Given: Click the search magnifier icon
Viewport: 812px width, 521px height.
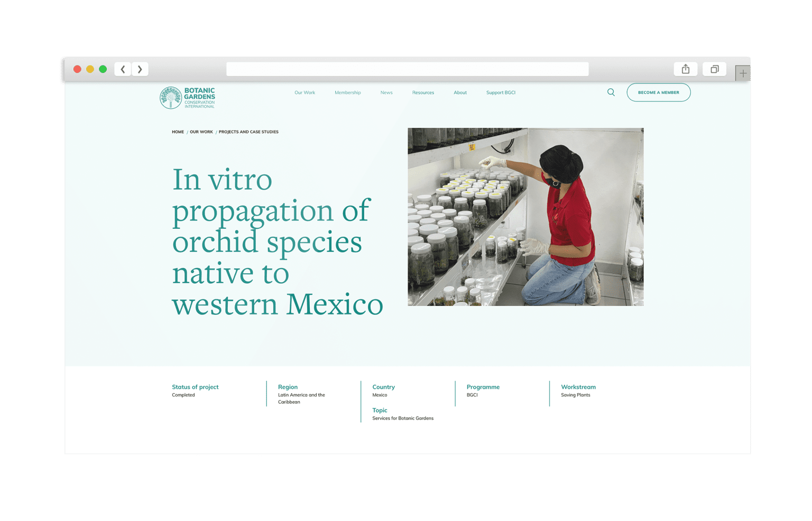Looking at the screenshot, I should 611,92.
